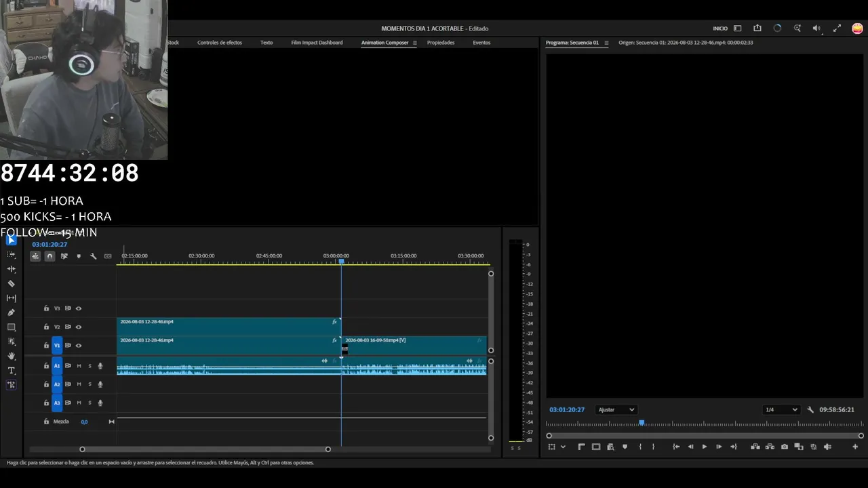Step forward one frame
This screenshot has height=488, width=868.
tap(719, 447)
